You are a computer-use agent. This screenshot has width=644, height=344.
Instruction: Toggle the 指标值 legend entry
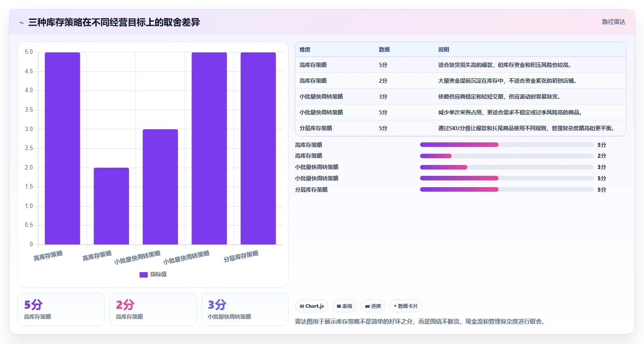[x=153, y=274]
